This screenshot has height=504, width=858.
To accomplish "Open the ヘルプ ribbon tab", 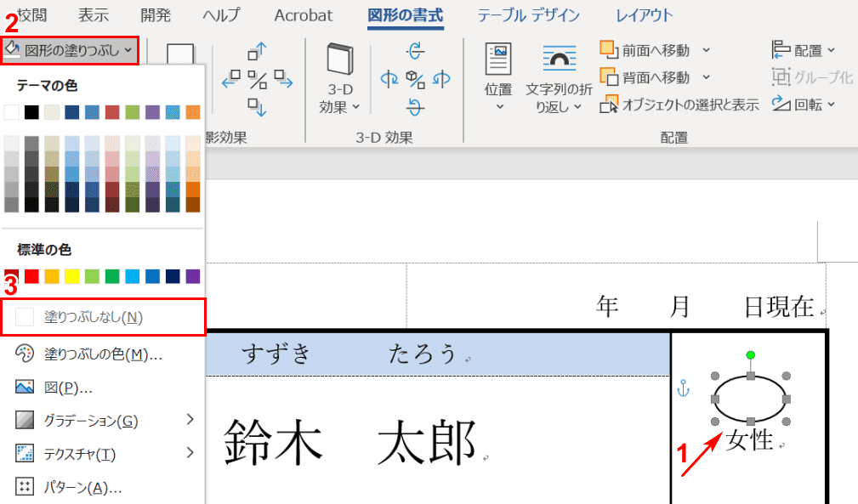I will click(x=221, y=15).
